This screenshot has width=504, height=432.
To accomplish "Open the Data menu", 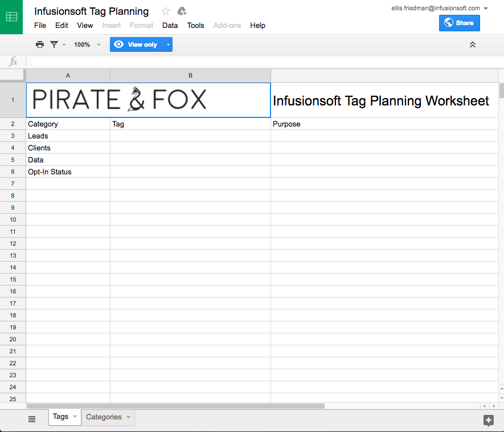I will click(170, 26).
